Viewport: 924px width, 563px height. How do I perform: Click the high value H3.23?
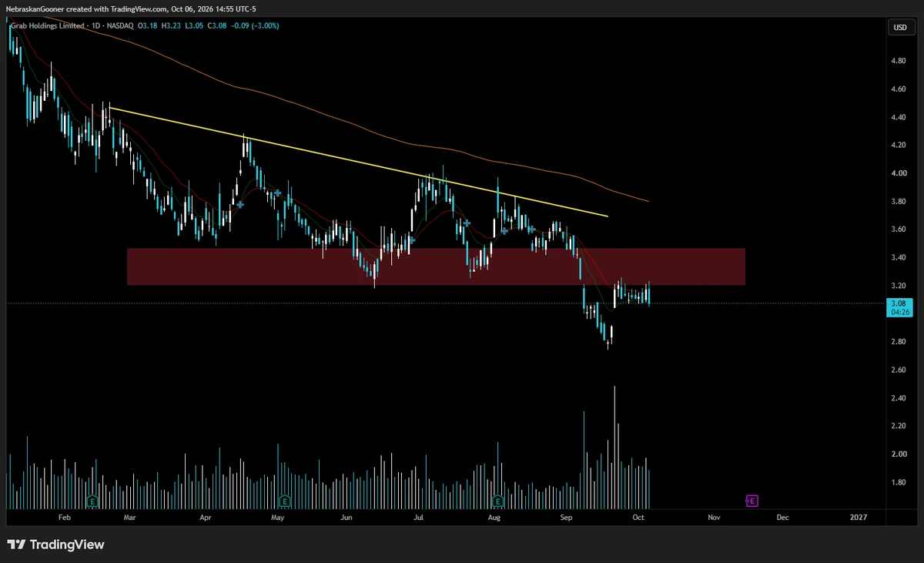point(172,26)
